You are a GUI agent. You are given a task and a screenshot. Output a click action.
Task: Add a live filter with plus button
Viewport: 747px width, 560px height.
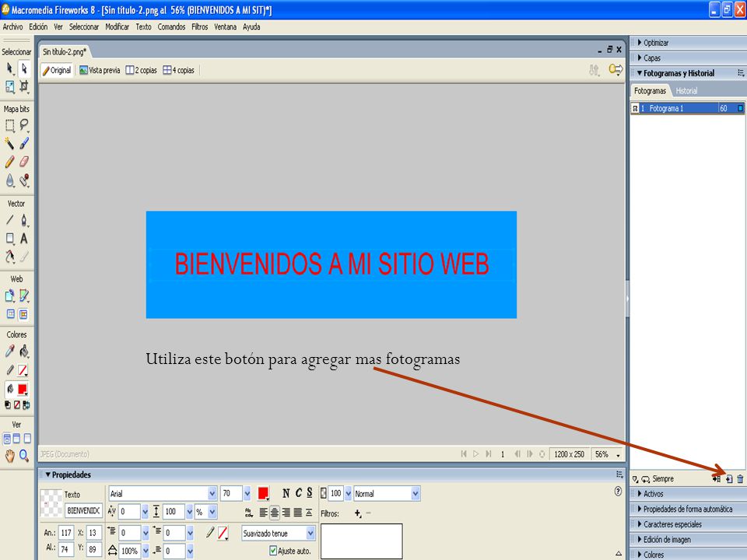pyautogui.click(x=358, y=513)
